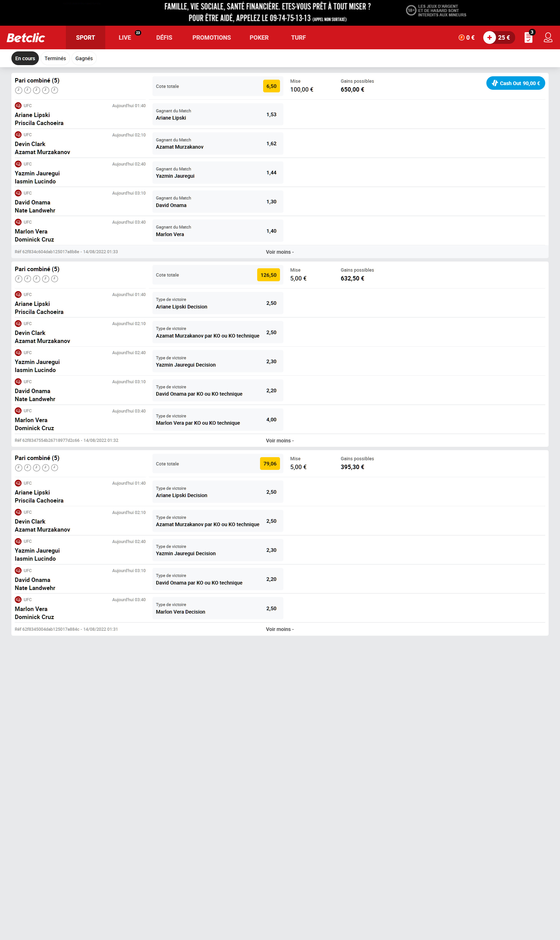
Task: Click UFC icon for Ariane Lipski first bet
Action: [x=18, y=106]
